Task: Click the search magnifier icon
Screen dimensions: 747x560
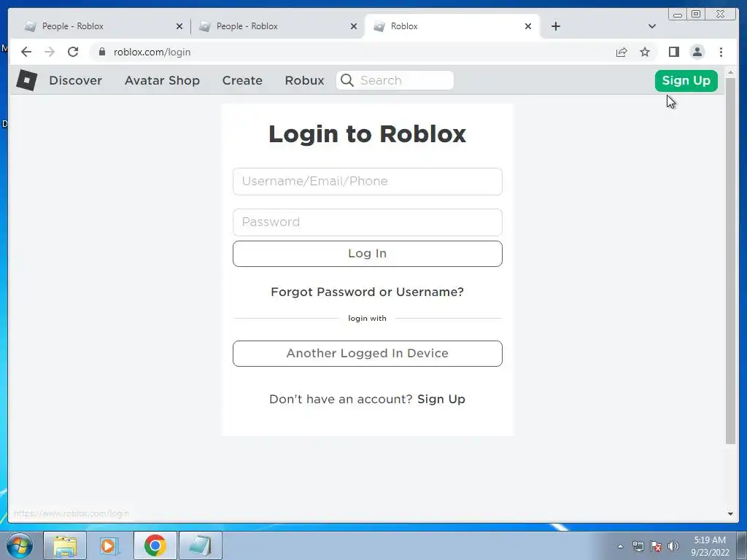Action: [347, 80]
